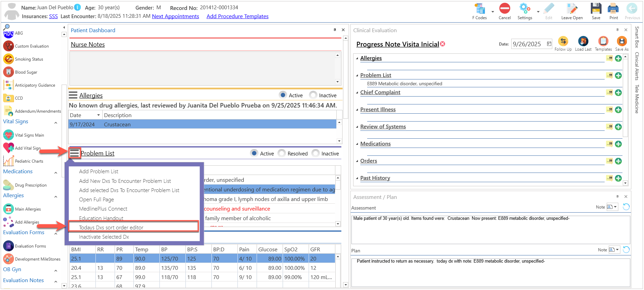The height and width of the screenshot is (290, 644).
Task: Click the patient info icon next to name
Action: (78, 7)
